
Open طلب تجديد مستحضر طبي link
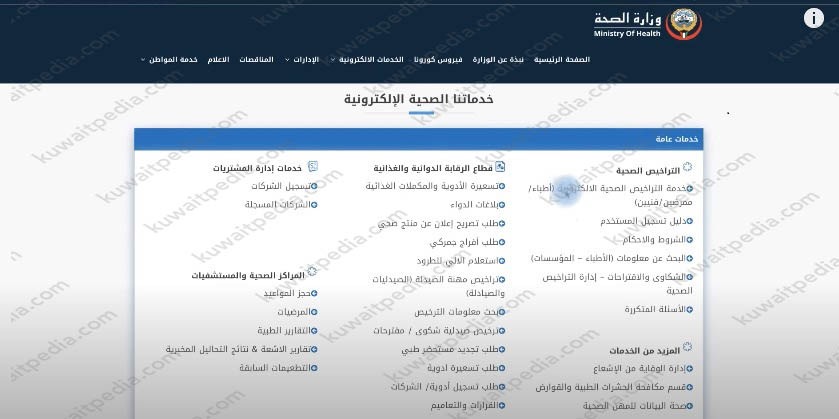pos(451,349)
